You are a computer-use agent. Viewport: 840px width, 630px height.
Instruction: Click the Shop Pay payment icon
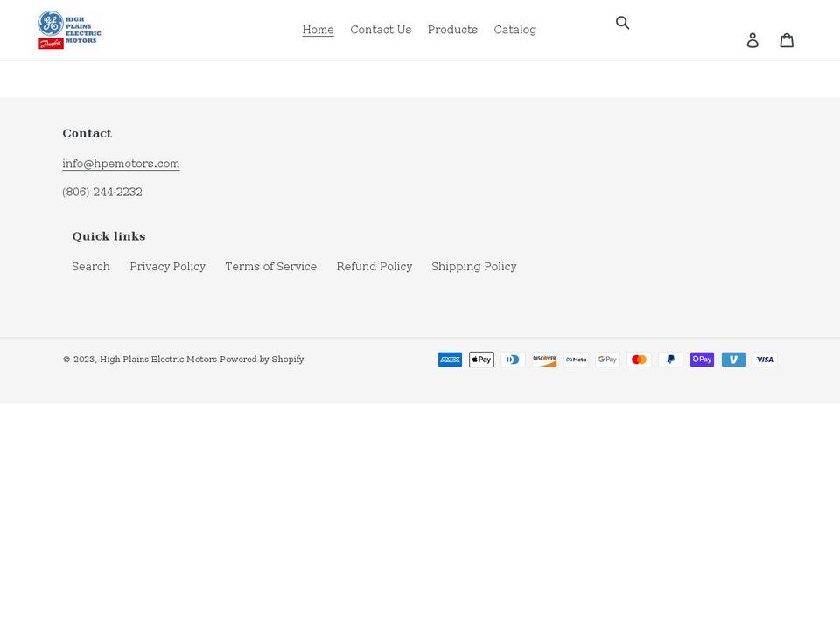pyautogui.click(x=702, y=360)
